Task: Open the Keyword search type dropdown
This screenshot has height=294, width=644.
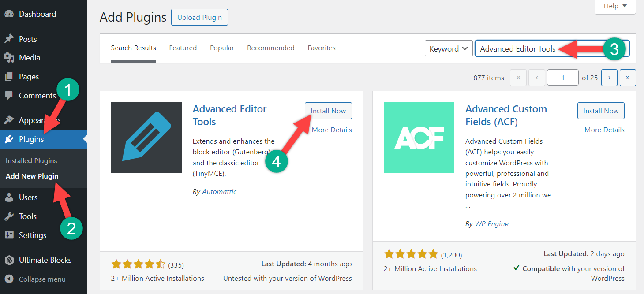Action: 449,49
